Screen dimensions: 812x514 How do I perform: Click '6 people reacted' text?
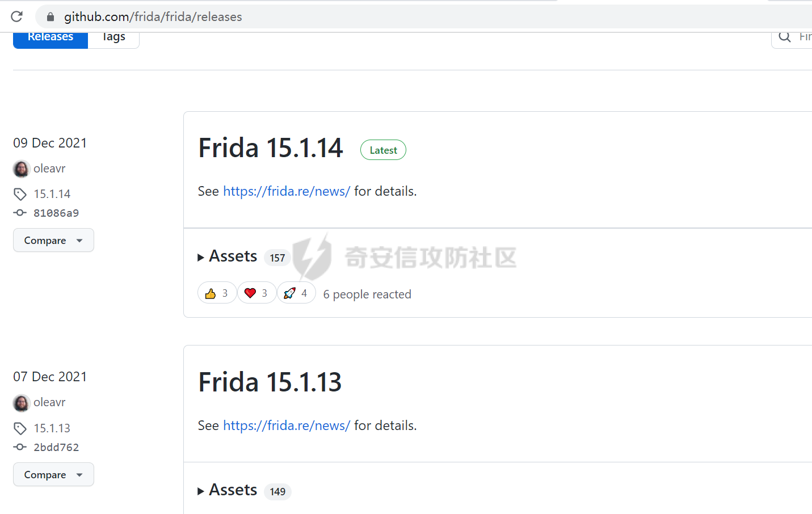click(x=367, y=294)
